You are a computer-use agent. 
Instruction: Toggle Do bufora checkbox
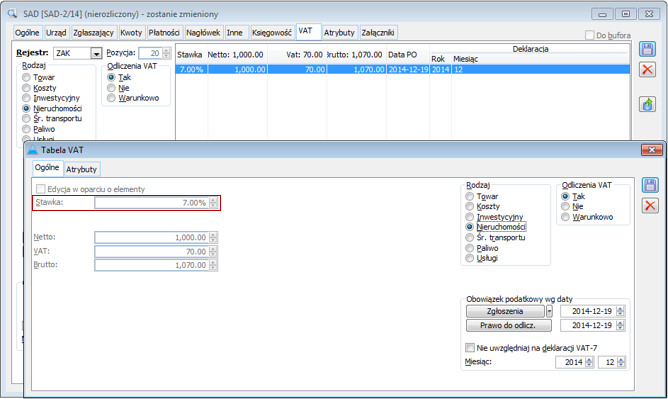pyautogui.click(x=590, y=35)
